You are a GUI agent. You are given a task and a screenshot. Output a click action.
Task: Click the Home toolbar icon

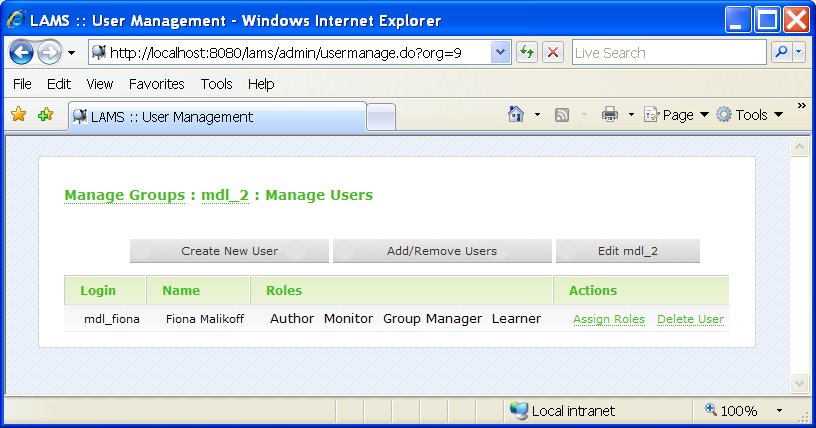click(516, 115)
